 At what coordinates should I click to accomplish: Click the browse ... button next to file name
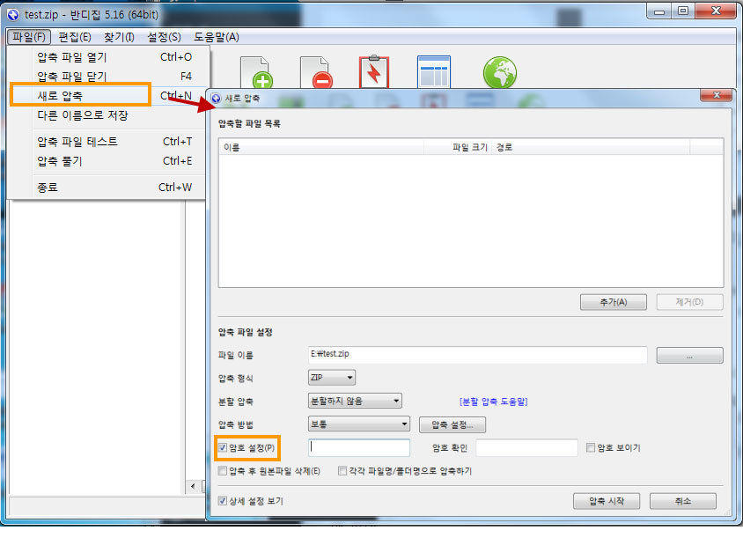point(689,356)
